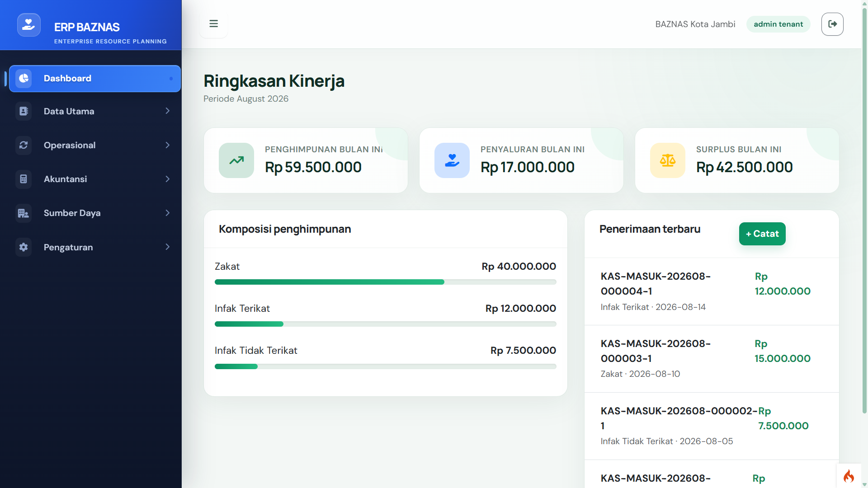Viewport: 868px width, 488px height.
Task: Click the Rp 59.500.000 penghimpunan value
Action: click(313, 167)
